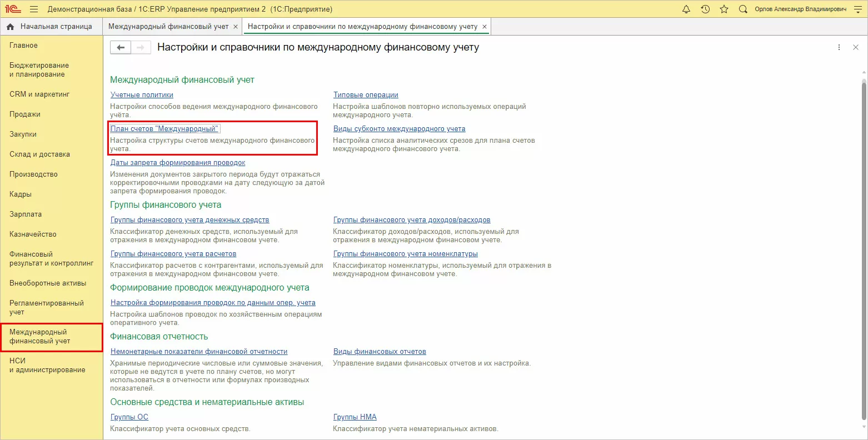Image resolution: width=868 pixels, height=440 pixels.
Task: Open Немонетарные показатели финансовой отчетности link
Action: (x=199, y=352)
